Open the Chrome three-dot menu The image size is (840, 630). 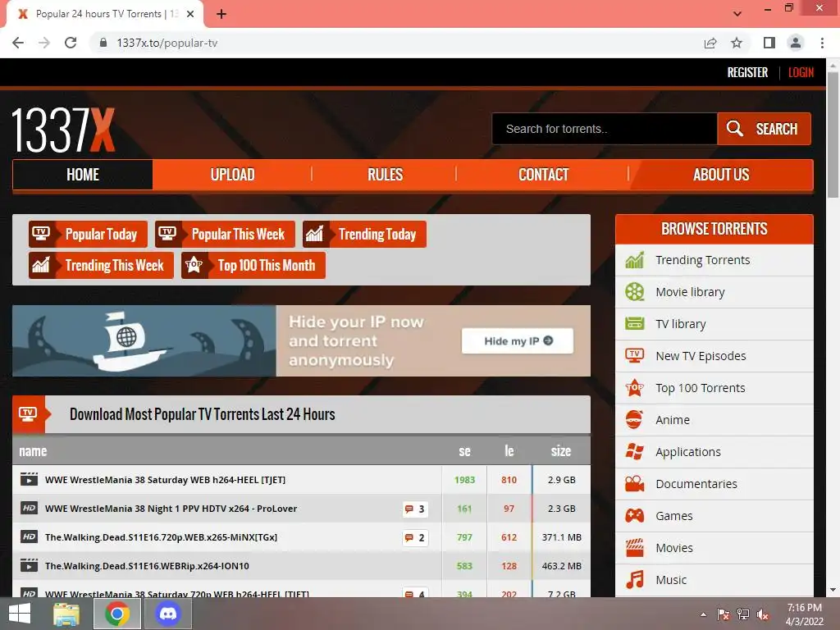822,43
